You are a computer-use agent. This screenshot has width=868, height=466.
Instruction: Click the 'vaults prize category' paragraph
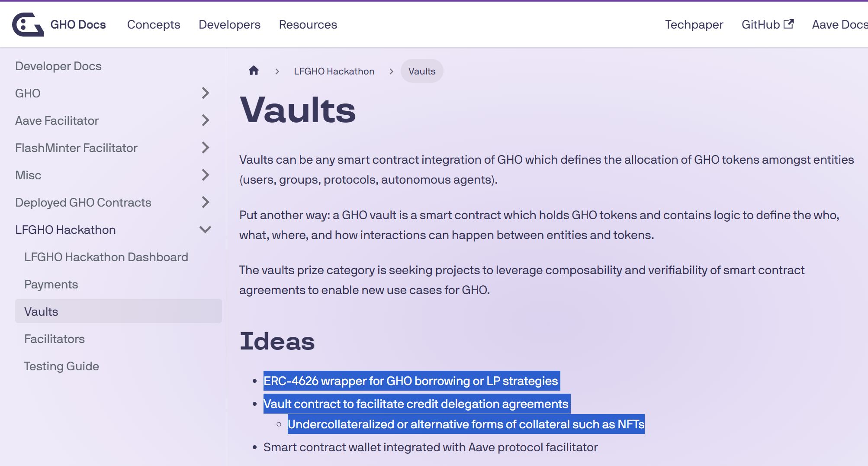click(x=522, y=280)
